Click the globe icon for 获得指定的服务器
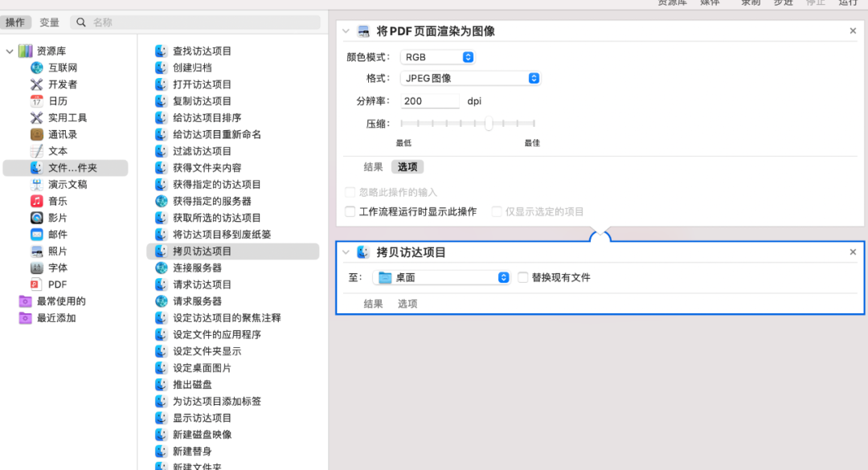This screenshot has width=868, height=470. point(161,201)
